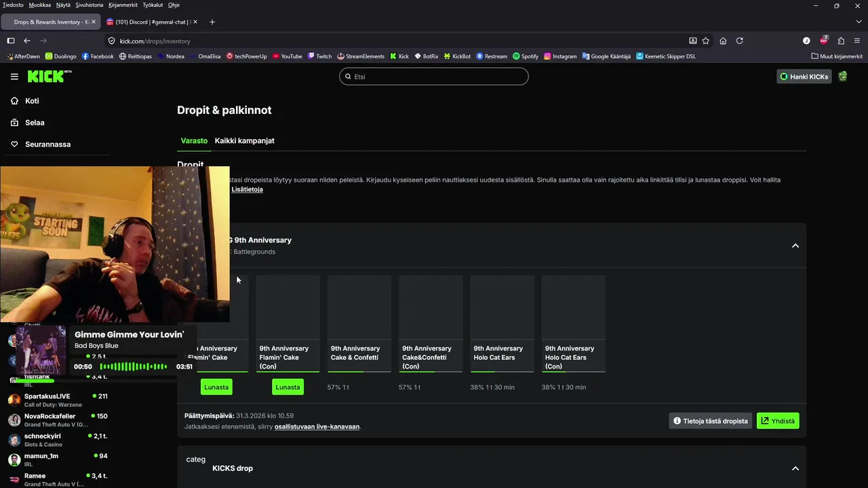Claim Lunasta for 9th Anniversary Flamin' Cake
Image resolution: width=868 pixels, height=488 pixels.
tap(216, 387)
